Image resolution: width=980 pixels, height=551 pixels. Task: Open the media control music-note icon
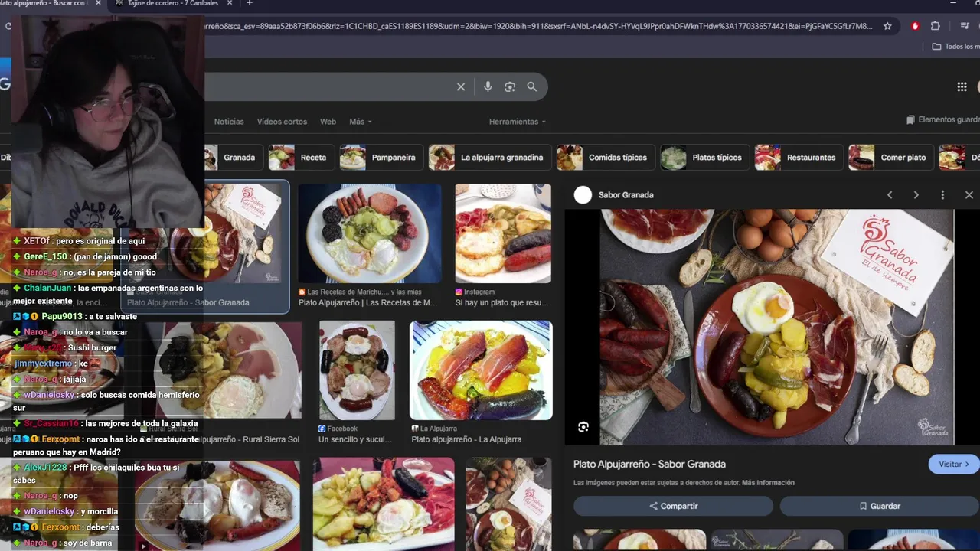click(x=965, y=26)
